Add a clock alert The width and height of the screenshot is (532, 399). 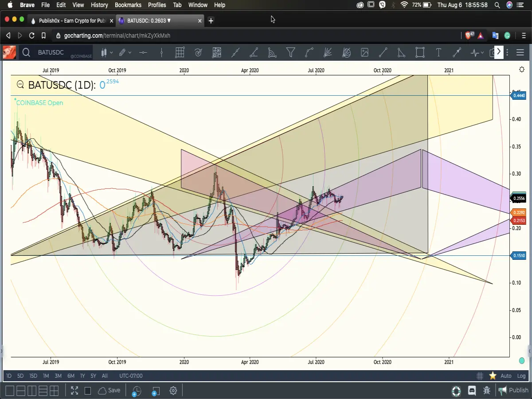[x=136, y=391]
